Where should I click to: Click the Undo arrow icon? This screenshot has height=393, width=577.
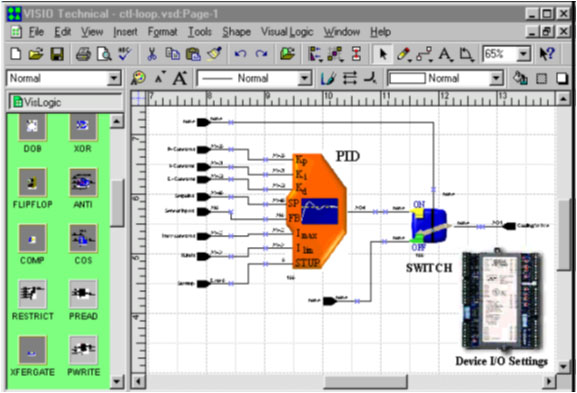240,54
